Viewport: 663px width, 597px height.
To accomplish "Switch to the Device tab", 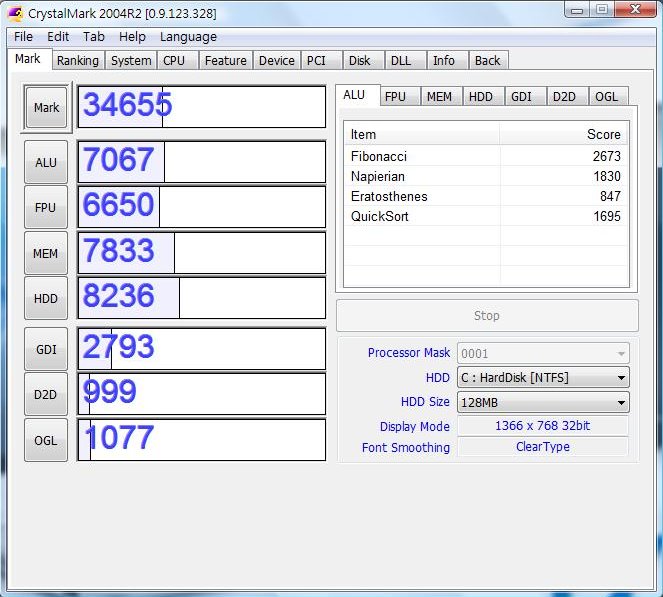I will [277, 60].
